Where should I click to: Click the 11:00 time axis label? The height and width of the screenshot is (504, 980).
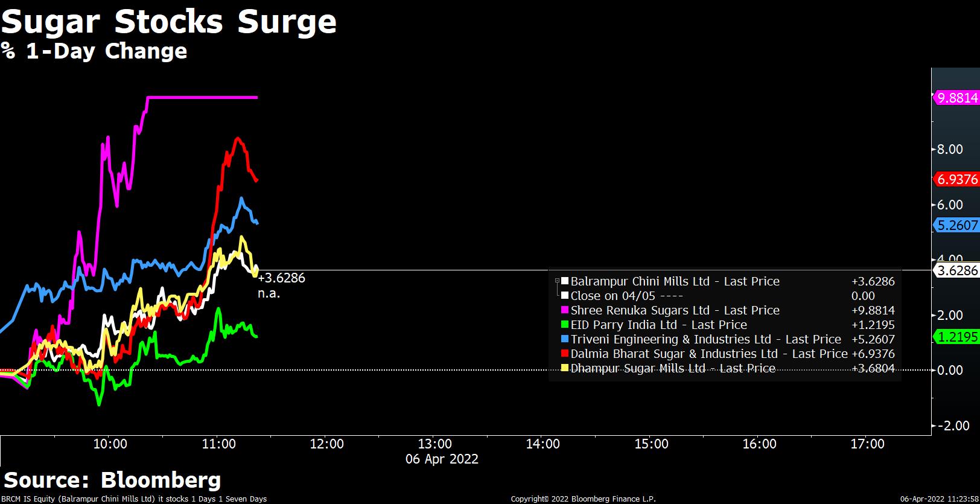click(218, 444)
